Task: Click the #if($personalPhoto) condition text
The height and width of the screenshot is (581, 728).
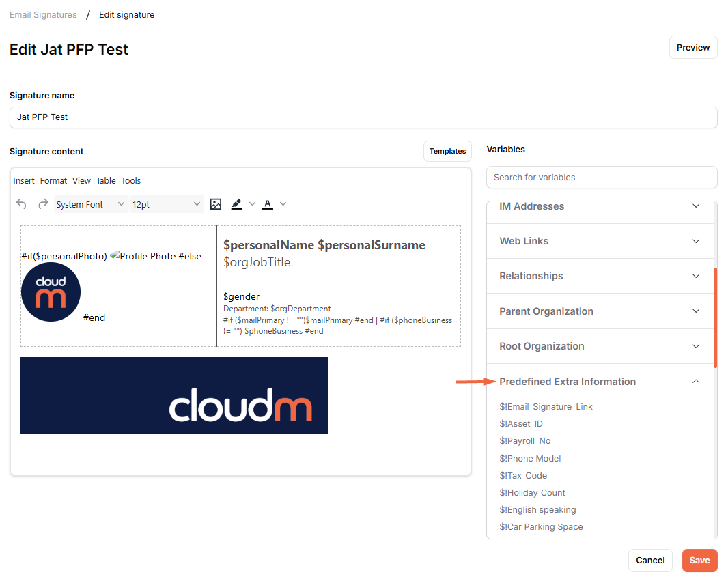Action: 64,256
